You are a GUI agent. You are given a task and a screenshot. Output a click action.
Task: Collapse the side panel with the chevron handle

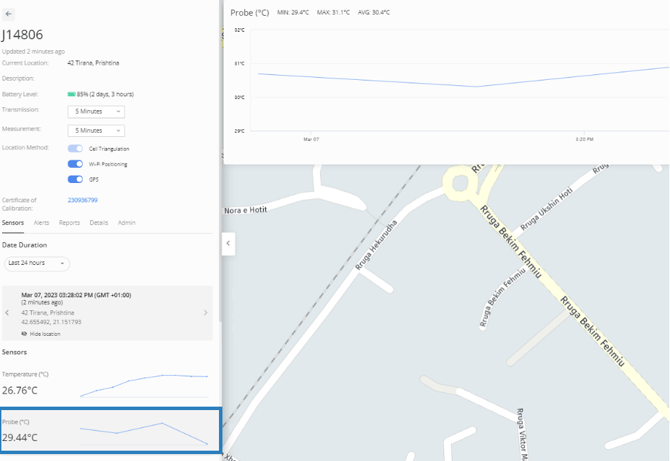coord(228,243)
